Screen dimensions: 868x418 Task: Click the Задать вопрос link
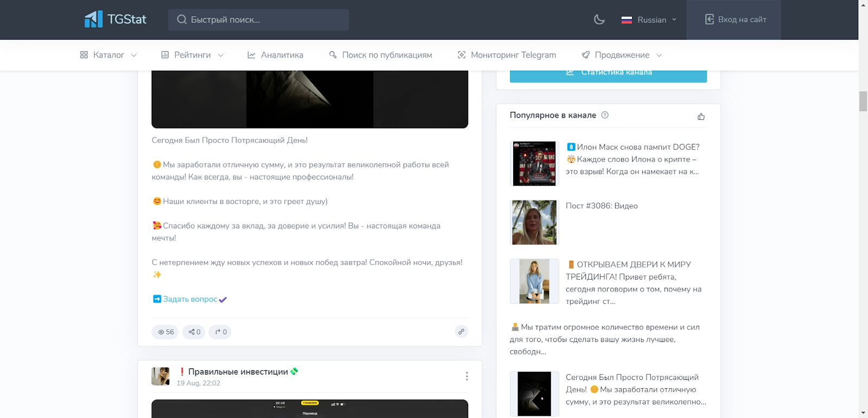pos(190,299)
